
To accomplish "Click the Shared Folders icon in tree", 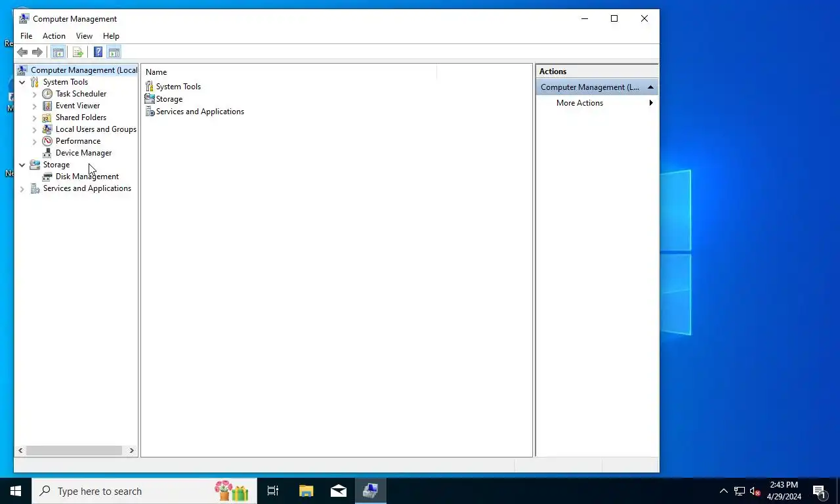I will (x=47, y=117).
